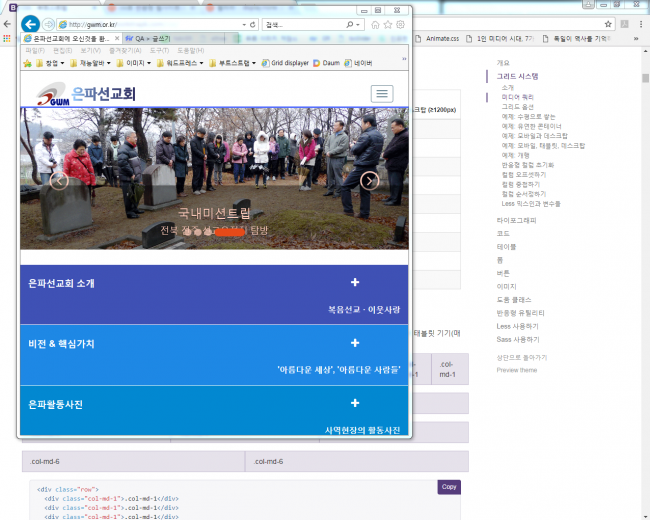Bookmark this page in Chrome star
The image size is (650, 520).
tap(608, 24)
